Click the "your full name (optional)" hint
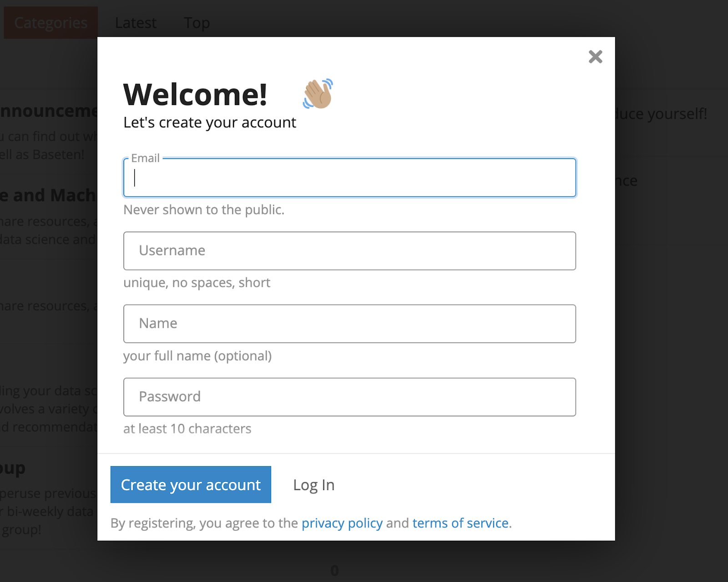This screenshot has height=582, width=728. [197, 356]
